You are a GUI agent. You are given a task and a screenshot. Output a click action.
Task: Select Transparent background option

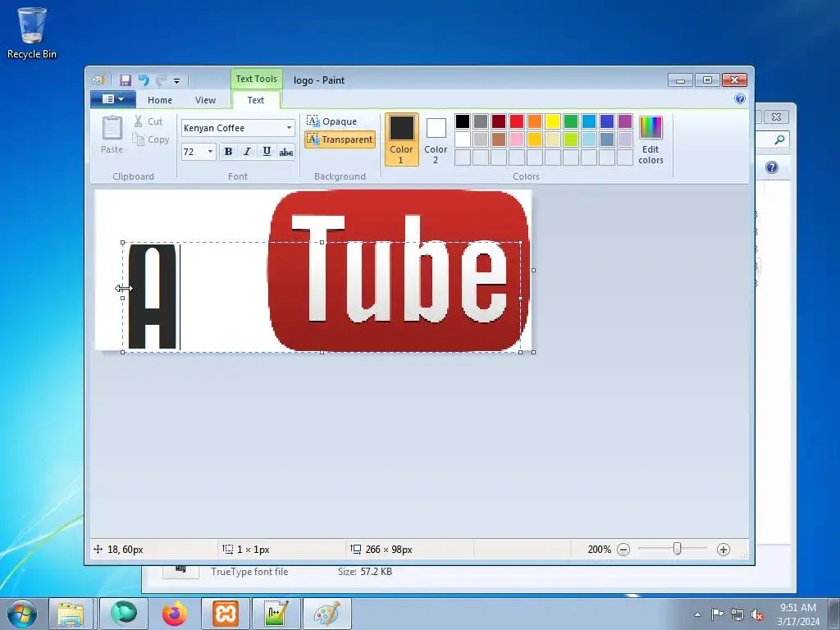coord(340,139)
